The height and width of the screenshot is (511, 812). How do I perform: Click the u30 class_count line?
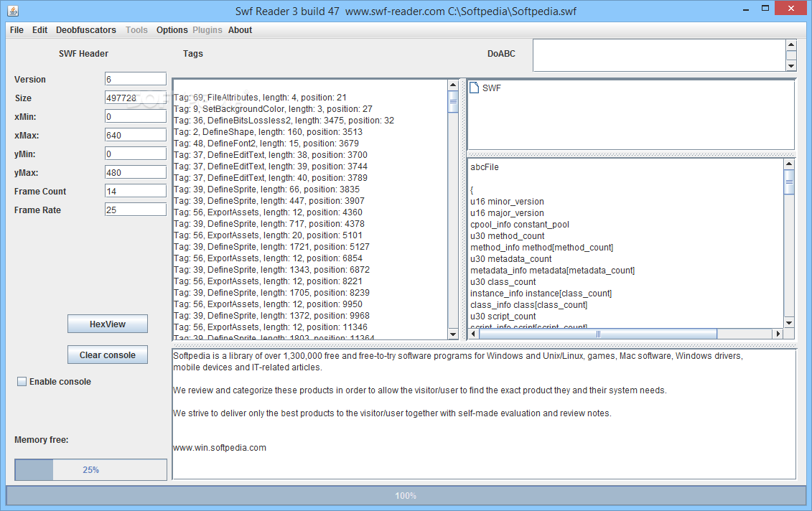(503, 281)
